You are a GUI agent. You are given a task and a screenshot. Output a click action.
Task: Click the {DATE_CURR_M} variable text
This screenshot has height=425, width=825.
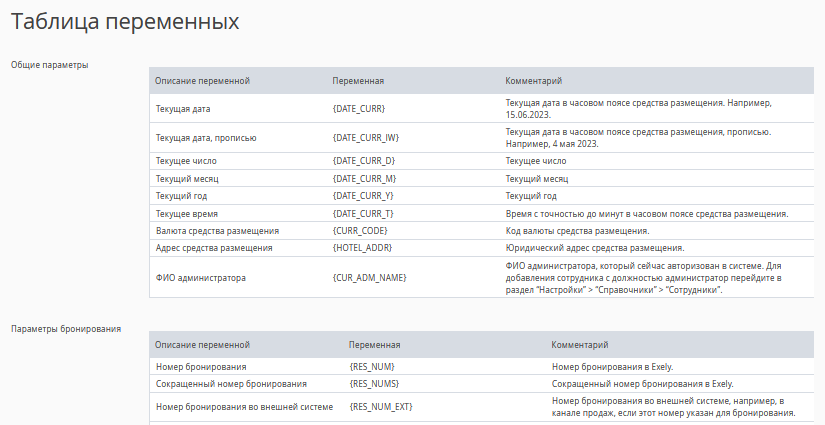click(364, 178)
